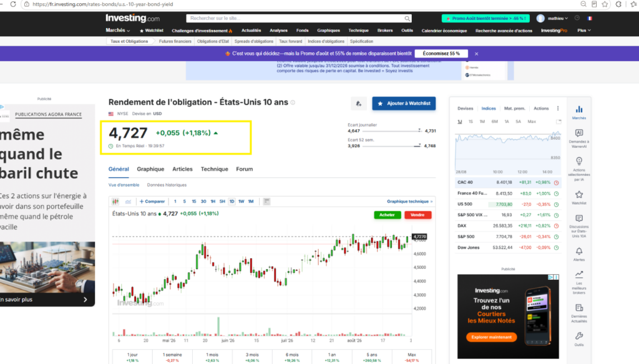The image size is (639, 364).
Task: Click the three-dot menu in the markets widget
Action: click(x=558, y=108)
